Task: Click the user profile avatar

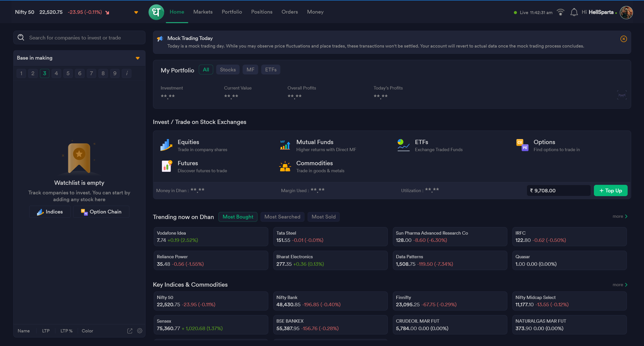Action: (x=626, y=12)
